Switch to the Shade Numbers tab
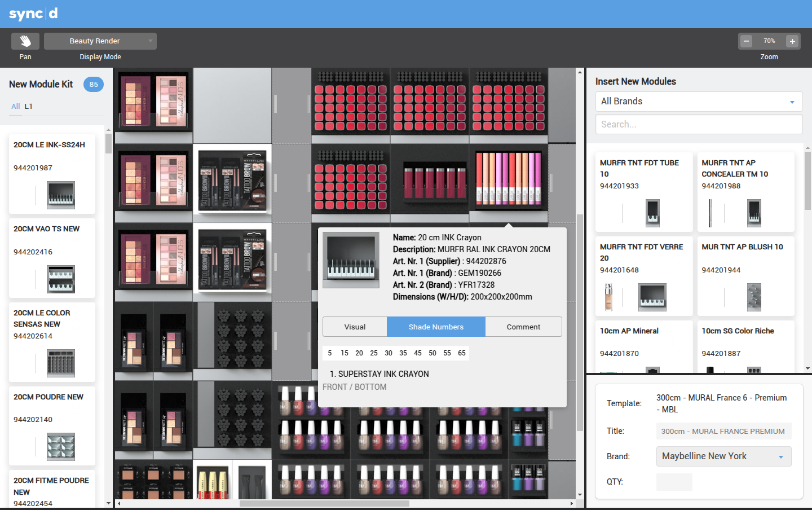This screenshot has width=812, height=510. 436,327
